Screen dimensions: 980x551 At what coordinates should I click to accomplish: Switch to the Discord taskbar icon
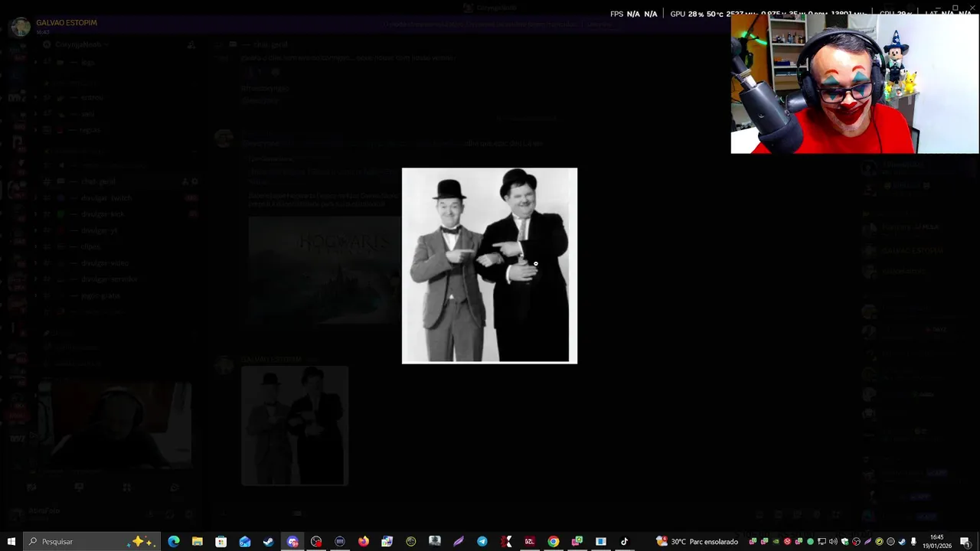click(292, 541)
